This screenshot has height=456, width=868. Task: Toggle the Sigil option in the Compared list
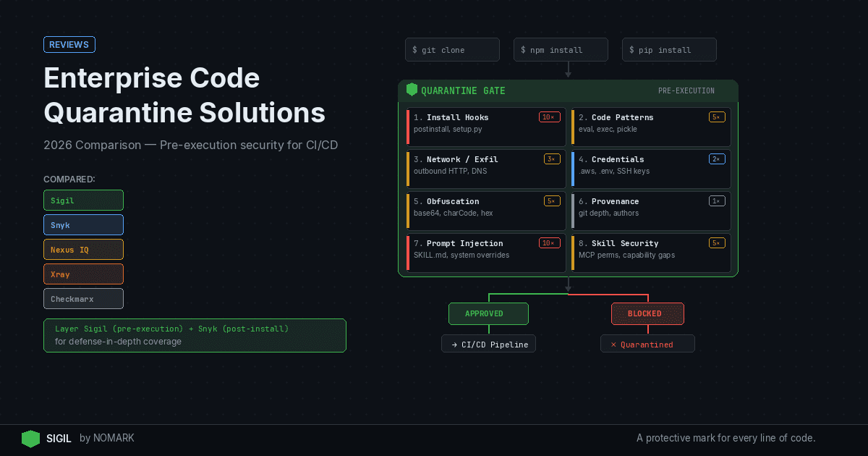[x=83, y=200]
